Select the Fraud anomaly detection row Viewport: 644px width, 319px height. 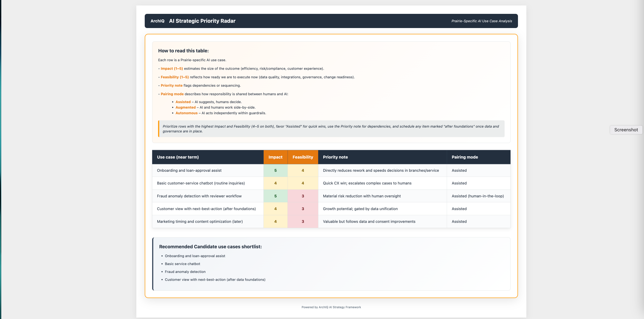pyautogui.click(x=199, y=196)
